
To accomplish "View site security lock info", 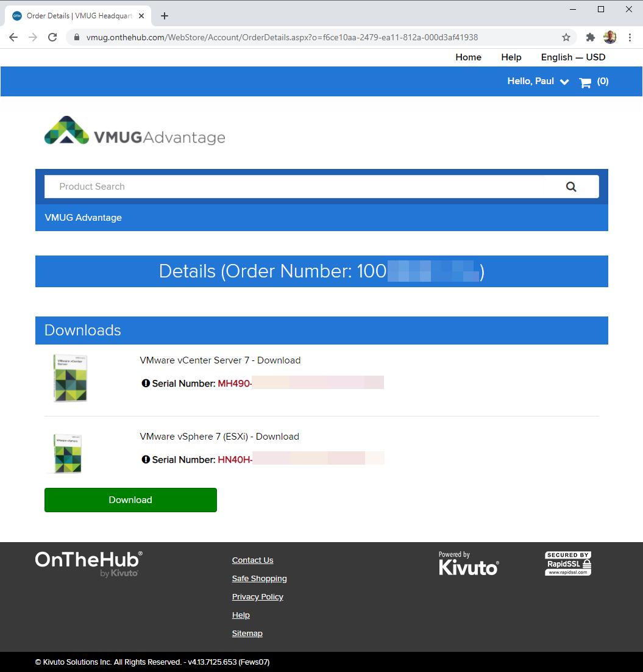I will point(77,37).
